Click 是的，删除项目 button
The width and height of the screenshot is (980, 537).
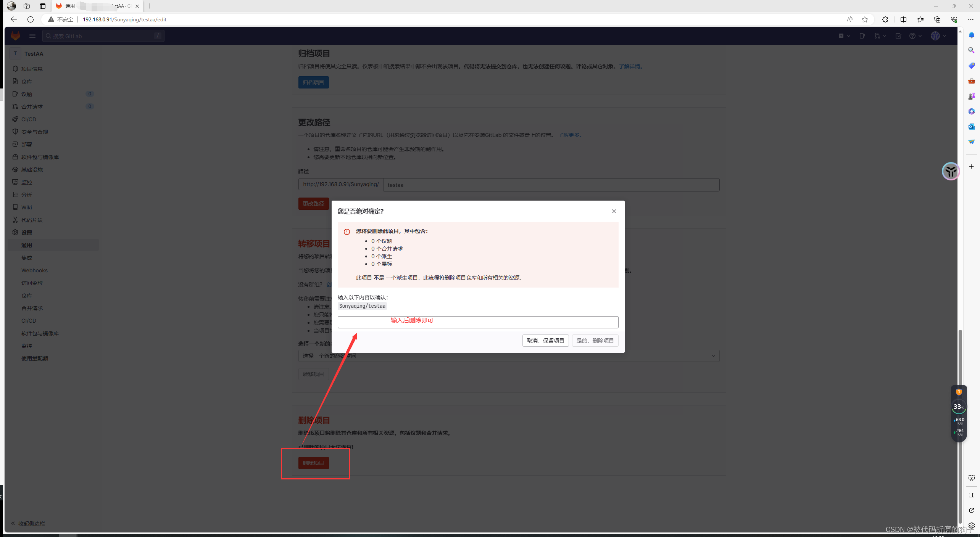[595, 340]
